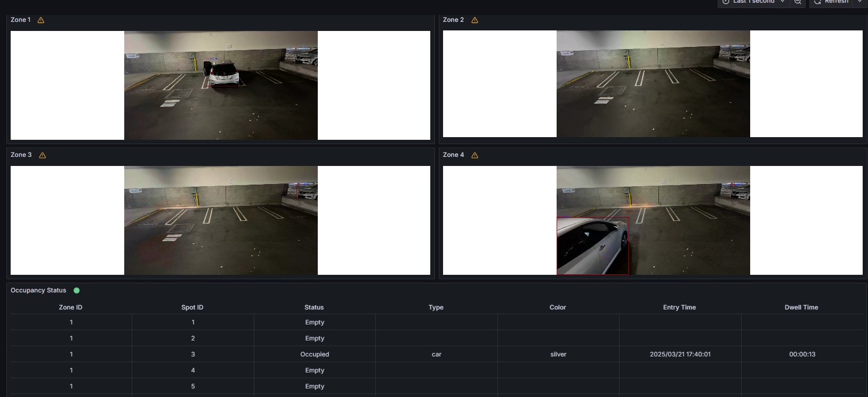Click the Refresh dashboard button
The width and height of the screenshot is (868, 397).
(x=831, y=2)
